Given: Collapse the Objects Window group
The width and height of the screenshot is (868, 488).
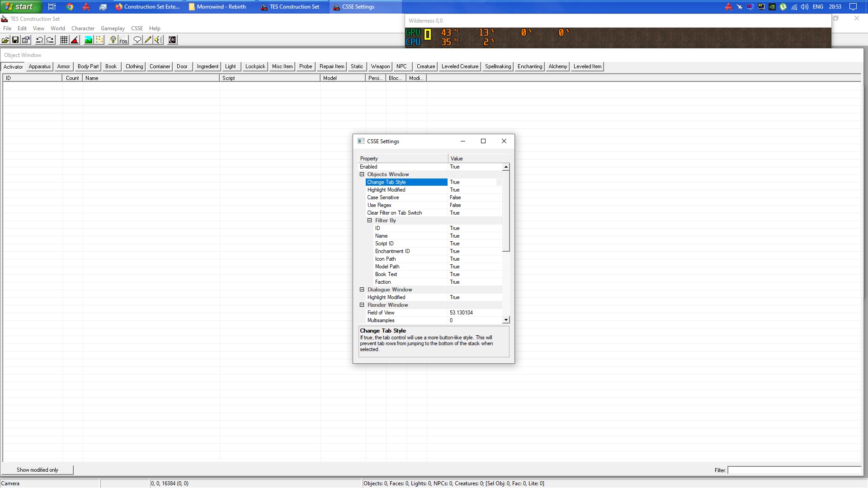Looking at the screenshot, I should [362, 174].
